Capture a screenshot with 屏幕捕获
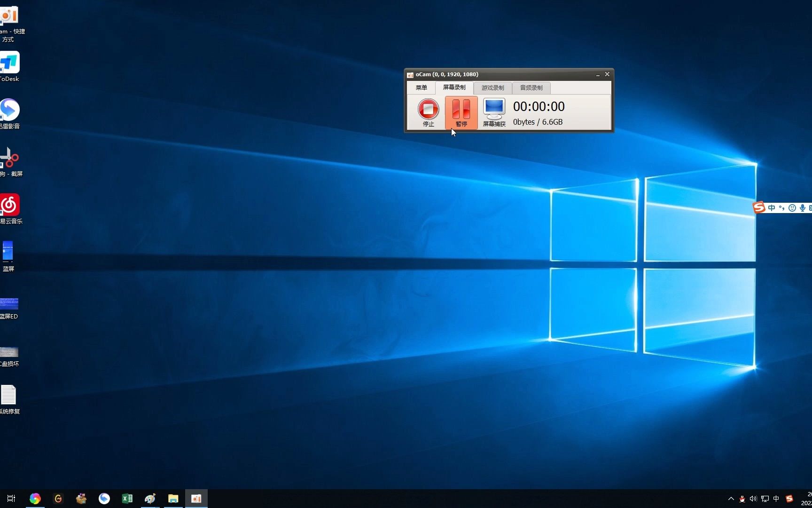Screen dimensions: 812x508 494,113
